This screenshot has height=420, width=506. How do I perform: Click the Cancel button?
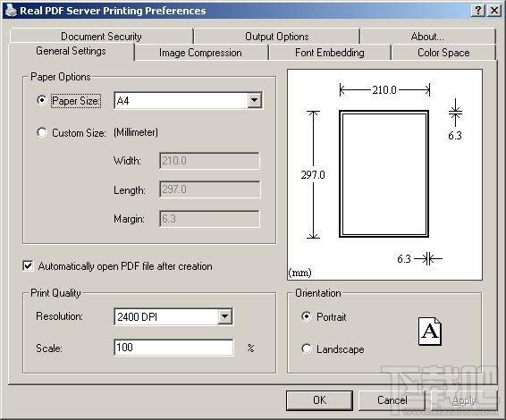click(x=392, y=400)
